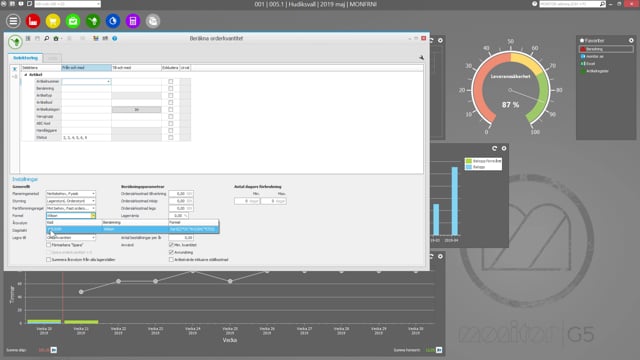
Task: Tick the Exkludera checkbox for Status
Action: (x=171, y=138)
